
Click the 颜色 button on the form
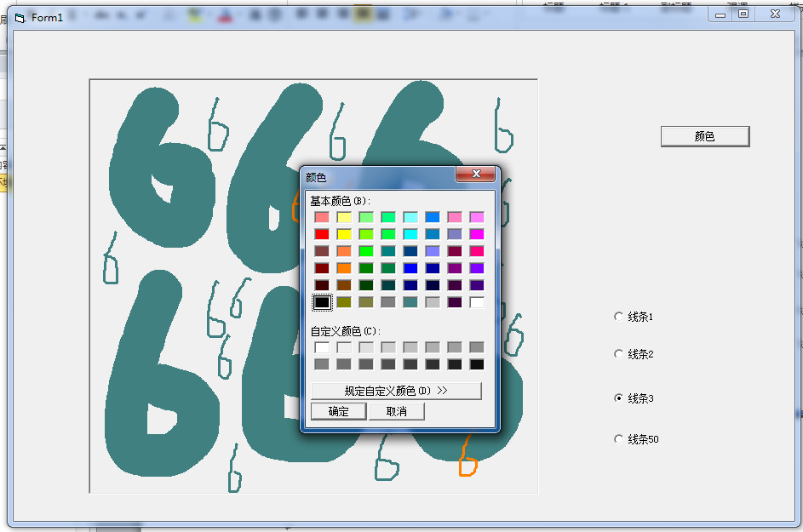click(x=705, y=136)
